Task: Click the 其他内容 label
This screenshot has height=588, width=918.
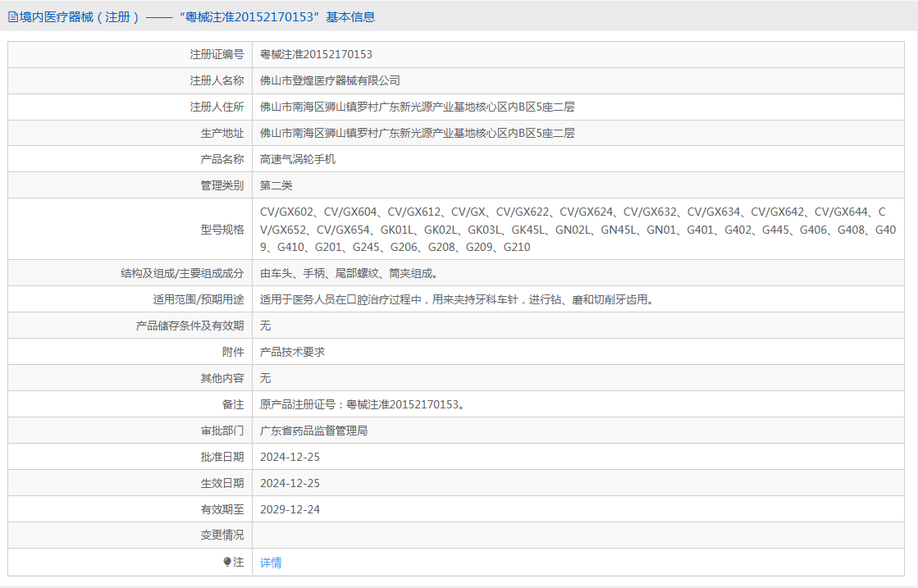Action: point(222,379)
